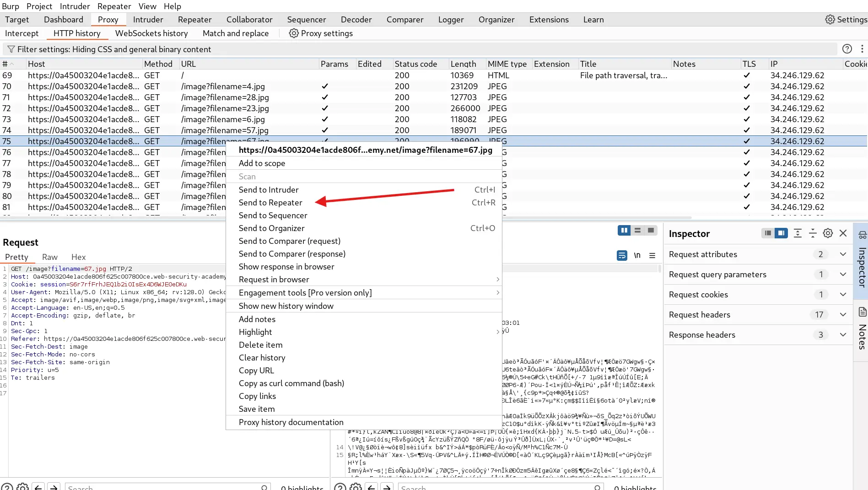The height and width of the screenshot is (490, 868).
Task: Open Highlight submenu in context menu
Action: point(364,332)
